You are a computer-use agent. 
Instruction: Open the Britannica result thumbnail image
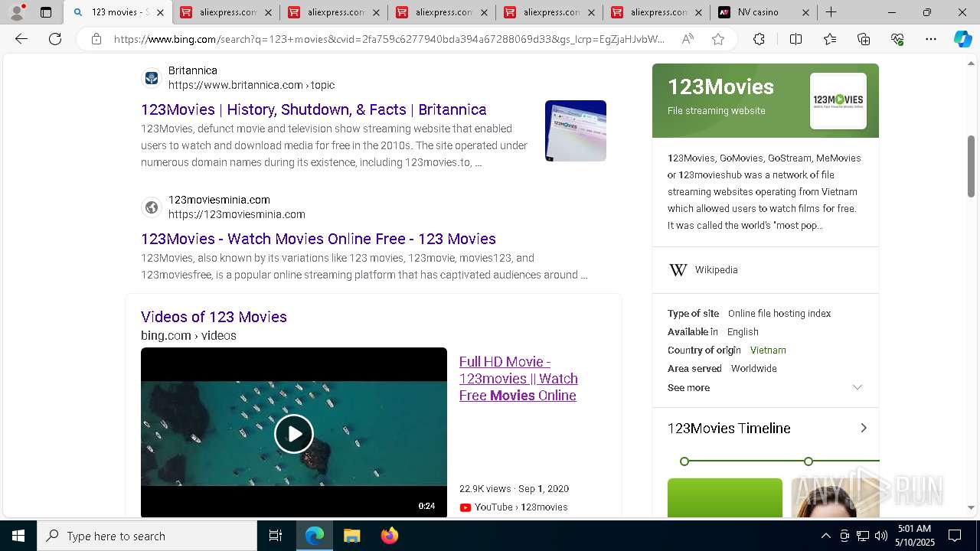[576, 131]
